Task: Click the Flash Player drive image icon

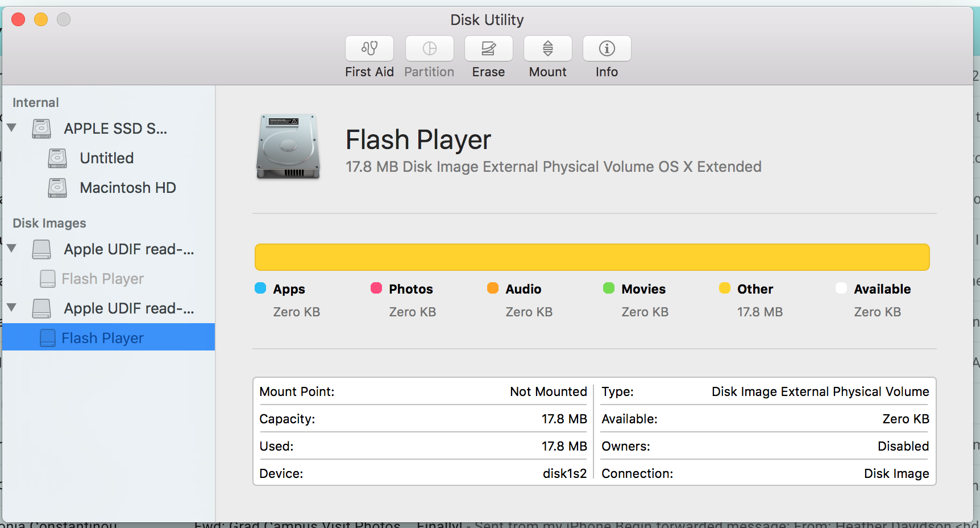Action: 287,147
